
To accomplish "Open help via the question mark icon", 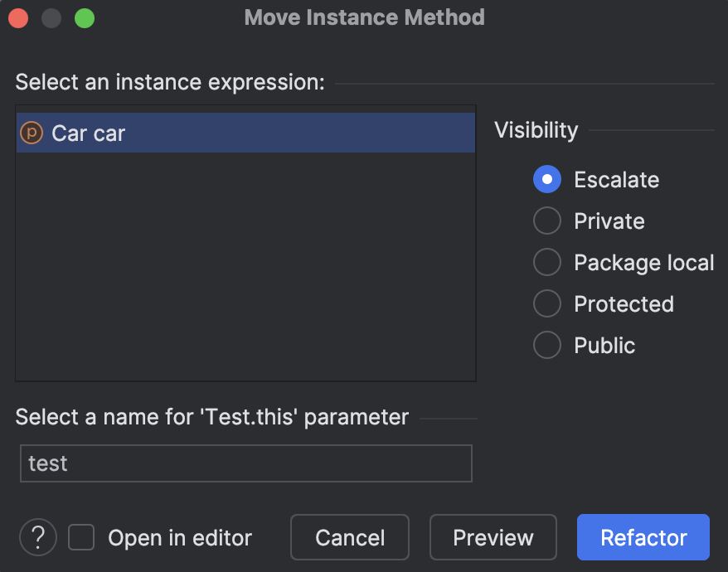I will click(37, 538).
